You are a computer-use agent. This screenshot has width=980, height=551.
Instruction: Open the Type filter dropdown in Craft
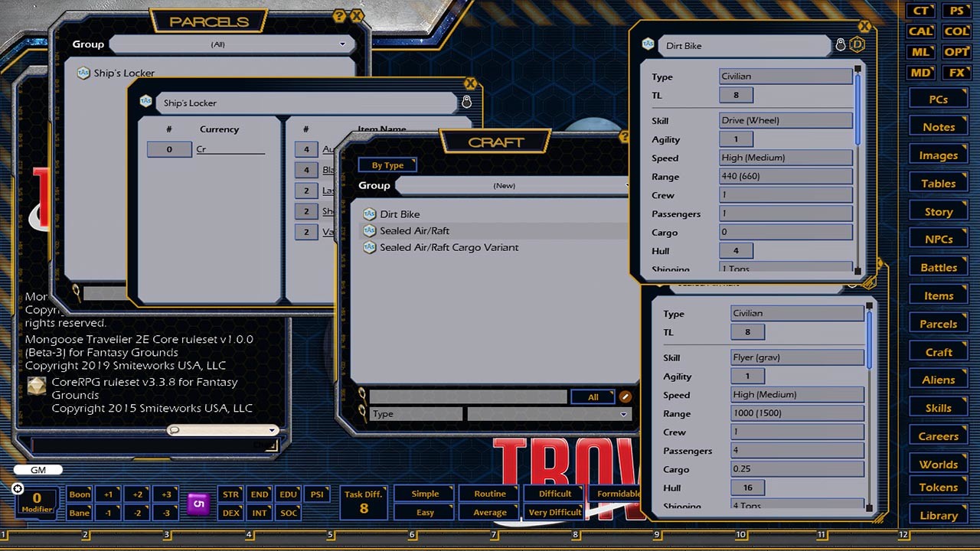550,414
